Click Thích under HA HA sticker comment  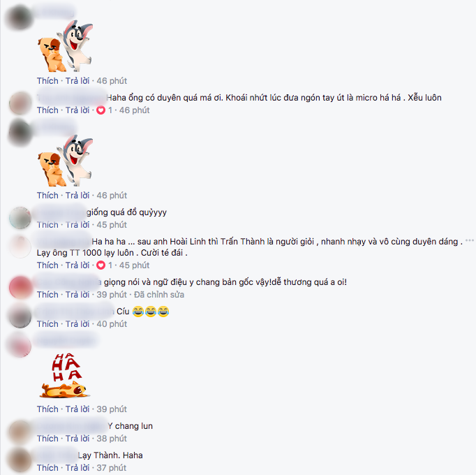pos(47,409)
